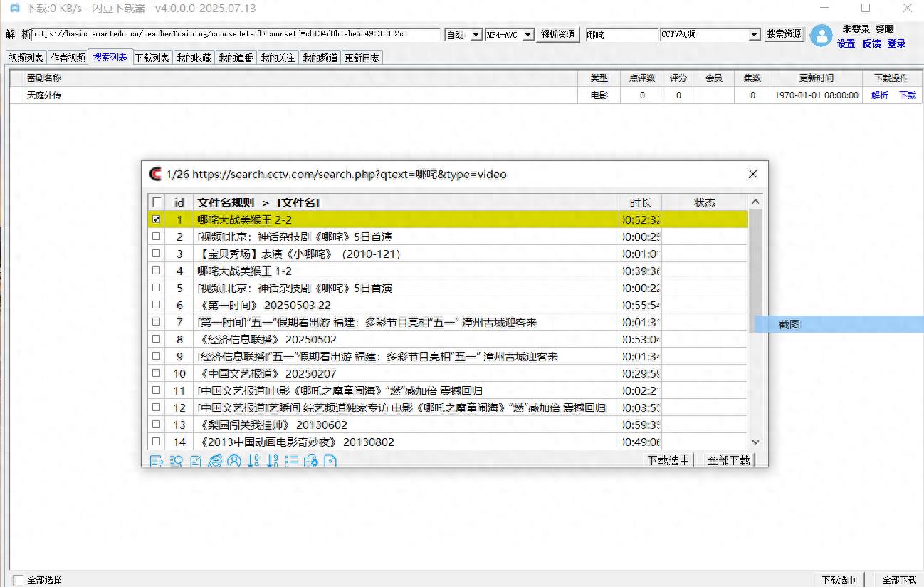Click the help document icon in dialog toolbar
The height and width of the screenshot is (587, 924).
330,461
